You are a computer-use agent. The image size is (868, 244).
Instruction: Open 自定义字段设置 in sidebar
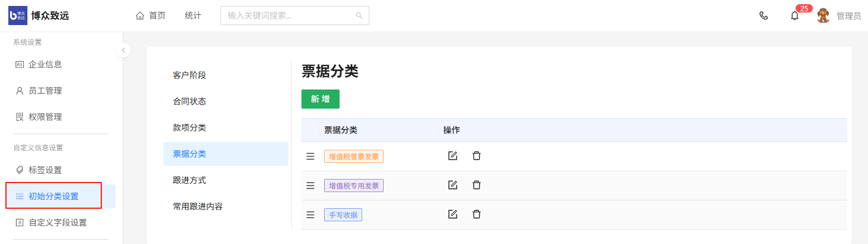tap(57, 223)
